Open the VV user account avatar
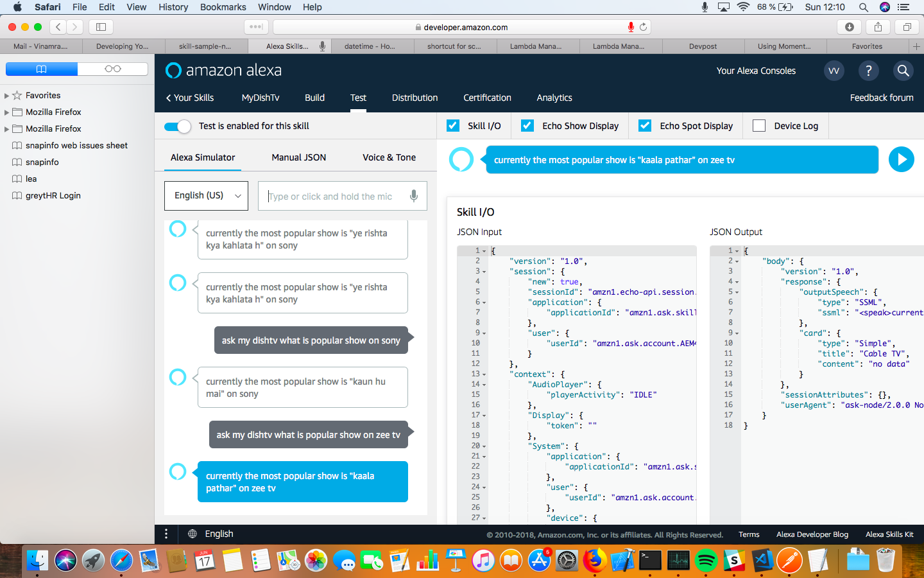This screenshot has height=578, width=924. coord(834,71)
